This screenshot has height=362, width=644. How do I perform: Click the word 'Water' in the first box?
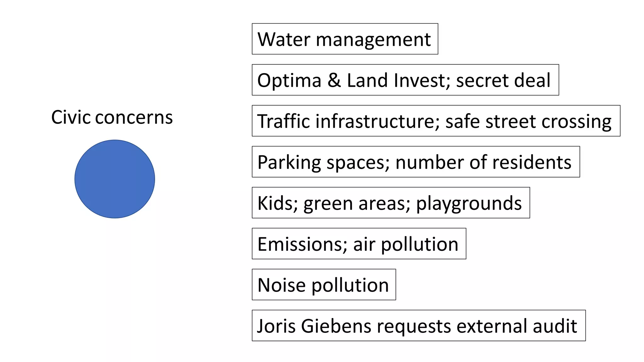coord(284,39)
